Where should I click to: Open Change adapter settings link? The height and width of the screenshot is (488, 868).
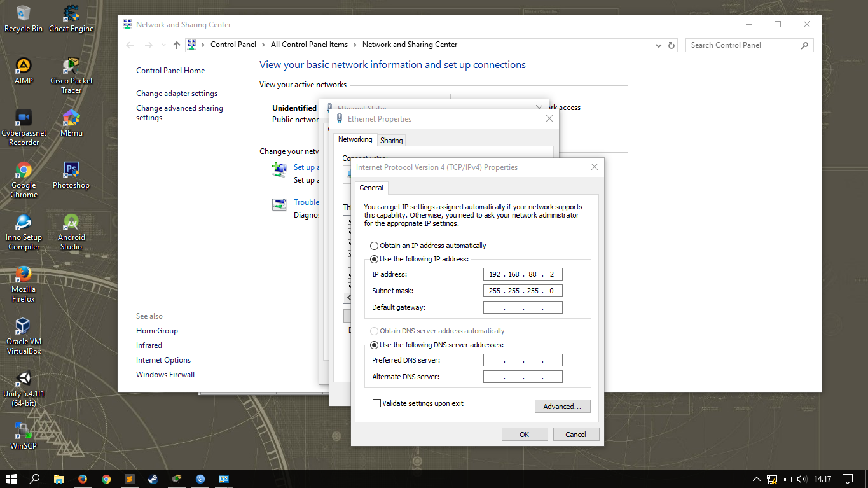pos(177,94)
